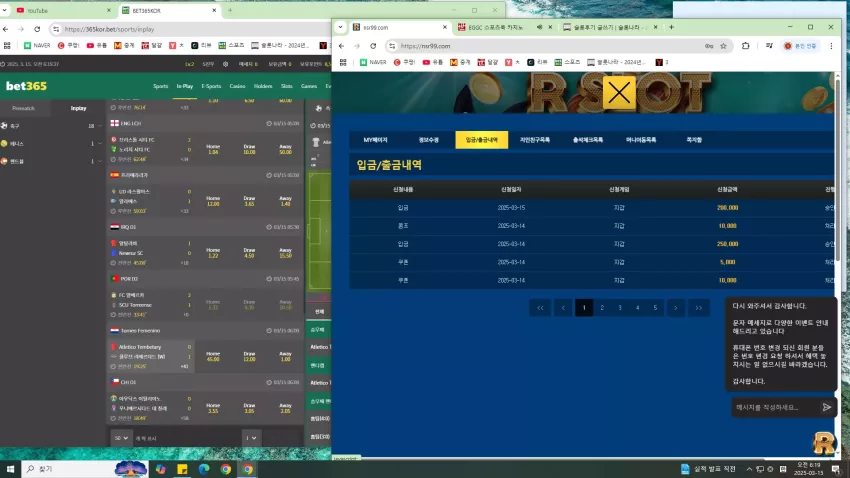Open the media control icon in nsr99 window

point(769,46)
